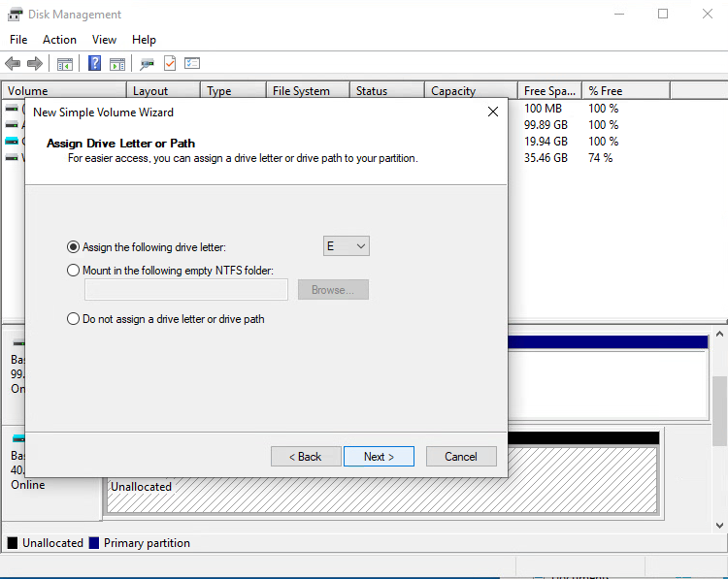The image size is (728, 579).
Task: Select Assign the following drive letter option
Action: 73,246
